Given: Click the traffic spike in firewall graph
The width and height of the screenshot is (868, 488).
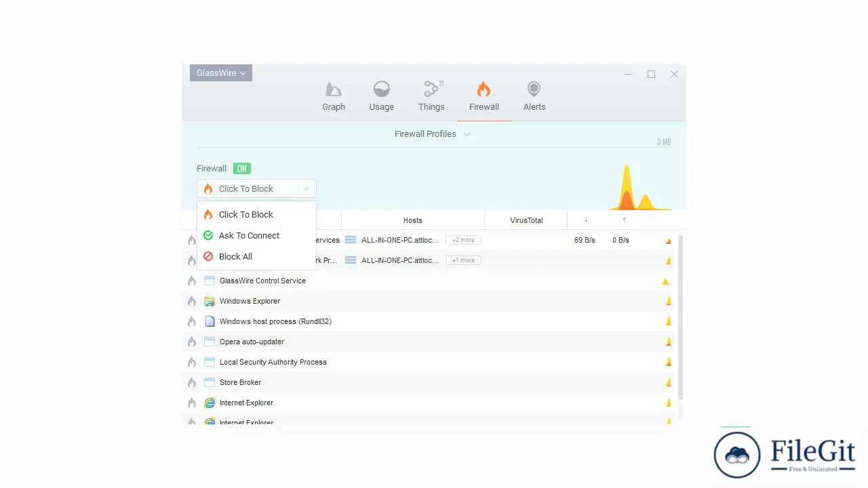Looking at the screenshot, I should coord(627,188).
